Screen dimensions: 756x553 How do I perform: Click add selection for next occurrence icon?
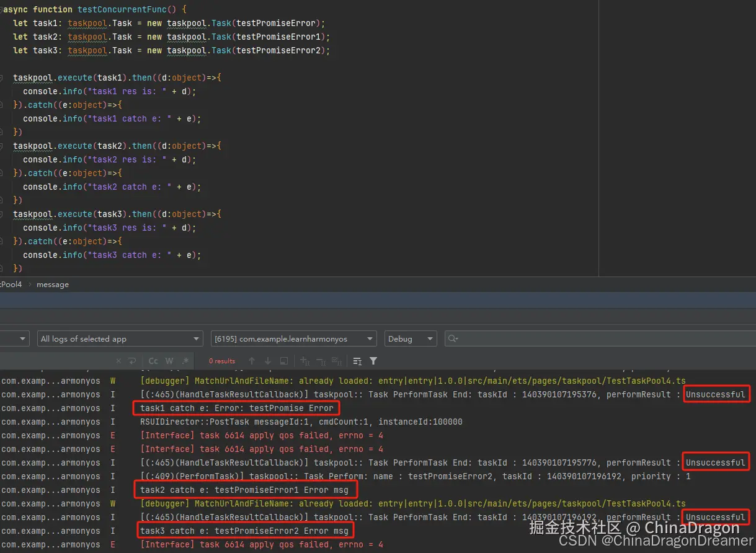coord(305,361)
